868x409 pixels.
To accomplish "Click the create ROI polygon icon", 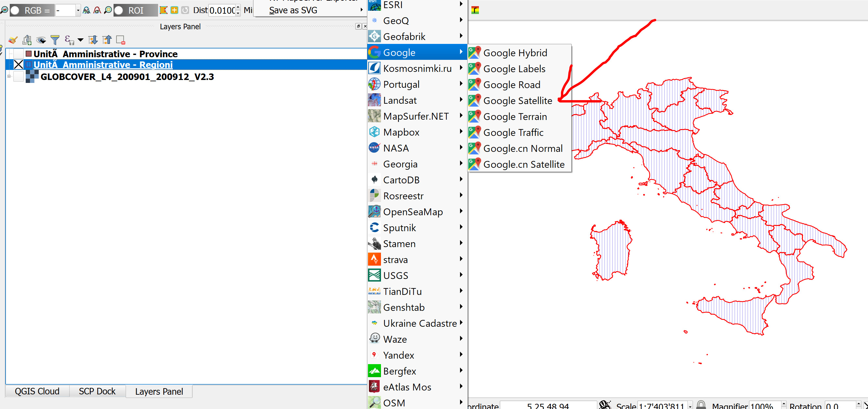I will [163, 10].
